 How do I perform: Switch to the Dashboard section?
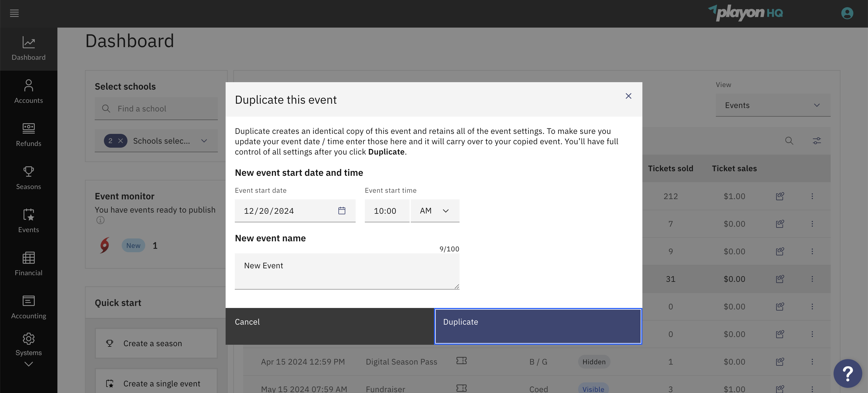tap(29, 49)
